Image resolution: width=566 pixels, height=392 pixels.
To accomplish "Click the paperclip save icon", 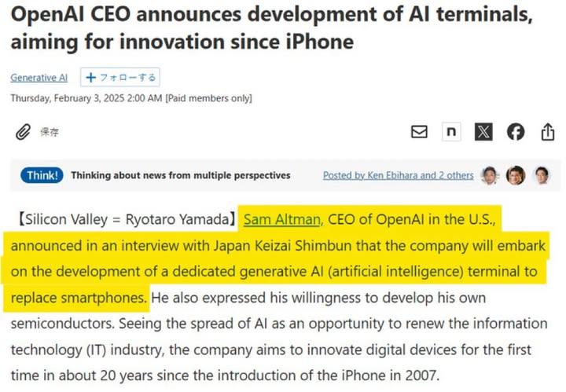I will [x=24, y=132].
